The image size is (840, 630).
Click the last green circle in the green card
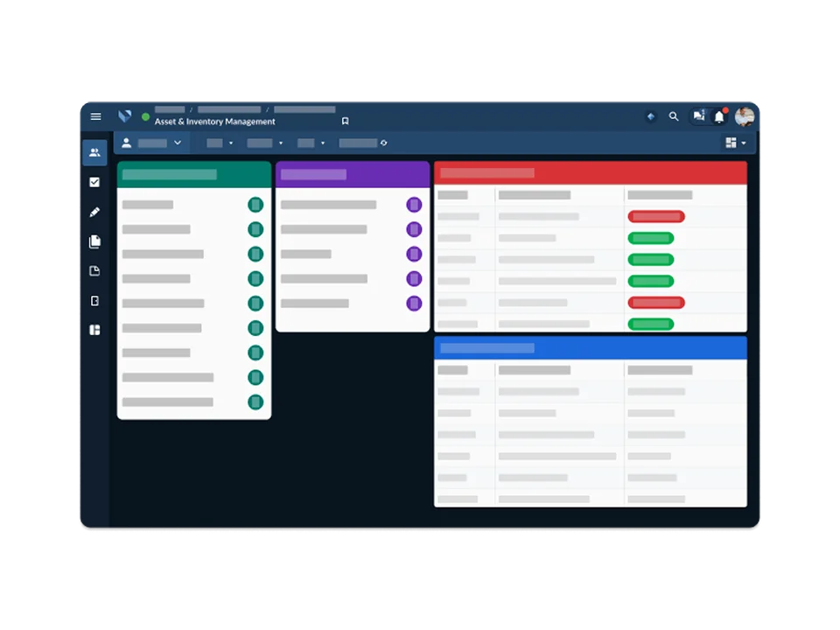pos(255,402)
